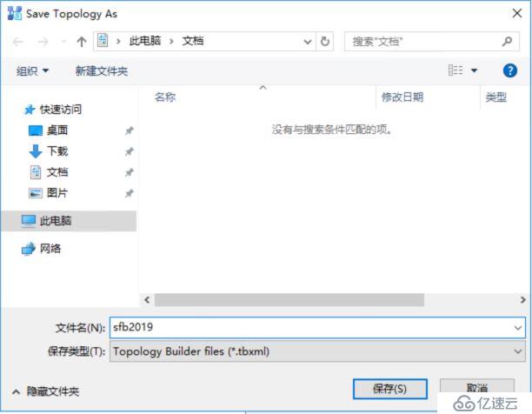Open 下载 in the navigation pane
The height and width of the screenshot is (414, 532).
point(48,151)
